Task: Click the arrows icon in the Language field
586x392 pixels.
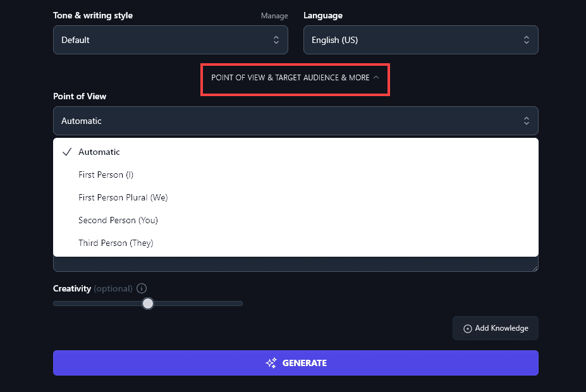Action: [x=526, y=40]
